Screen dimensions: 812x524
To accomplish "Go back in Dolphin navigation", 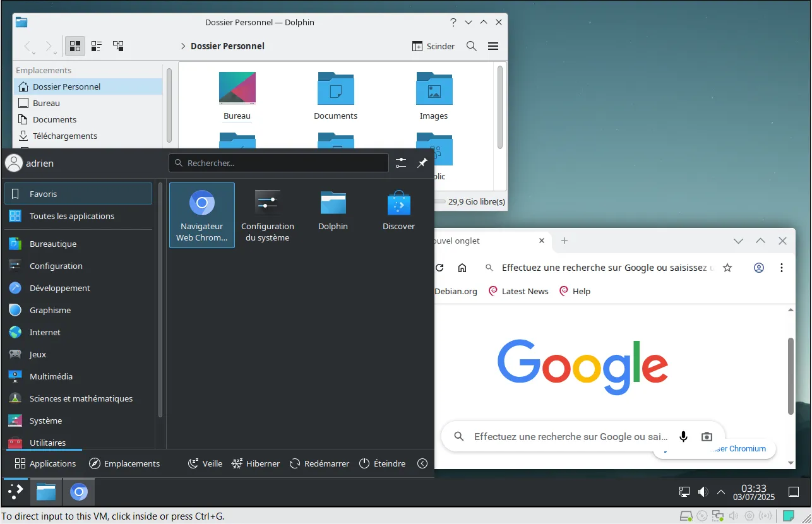I will tap(27, 46).
